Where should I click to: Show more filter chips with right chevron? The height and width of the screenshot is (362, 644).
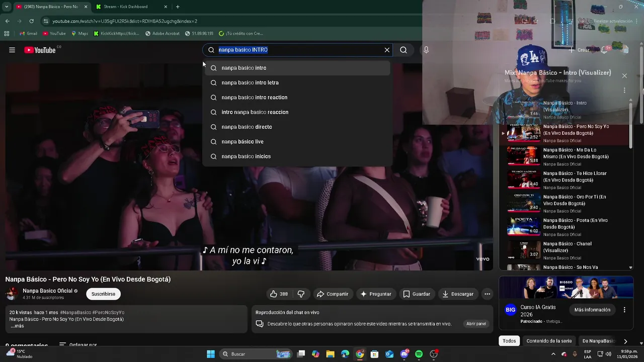click(x=625, y=341)
